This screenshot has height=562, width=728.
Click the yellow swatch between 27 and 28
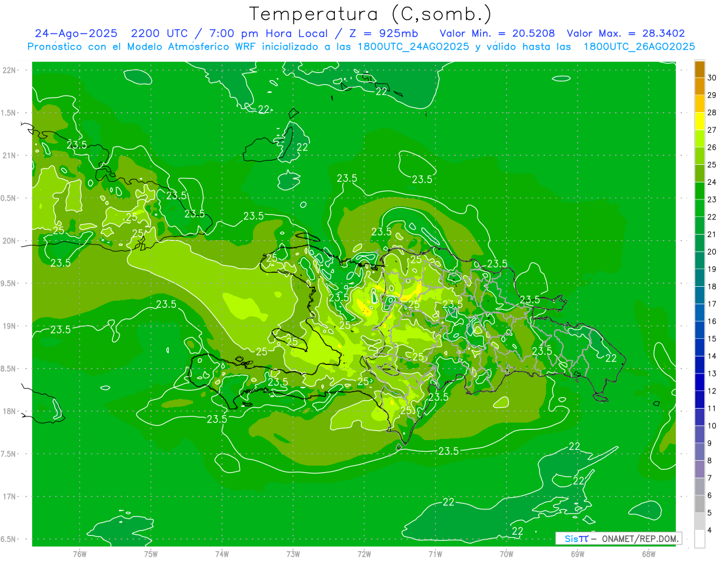pyautogui.click(x=699, y=122)
